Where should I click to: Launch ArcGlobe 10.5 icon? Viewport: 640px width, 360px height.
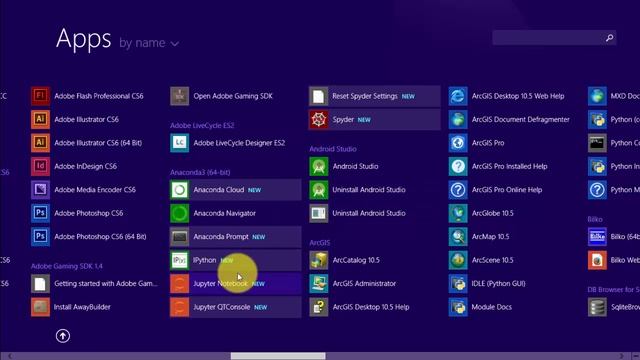tap(458, 213)
